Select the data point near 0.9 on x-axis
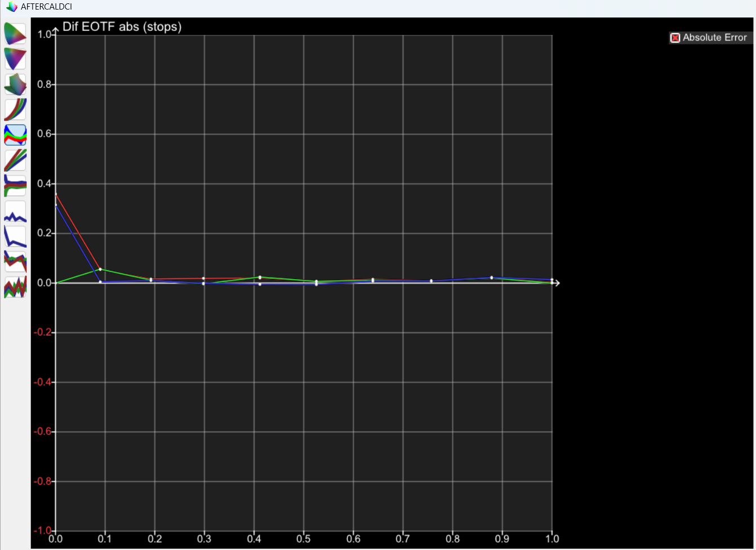This screenshot has width=756, height=550. pyautogui.click(x=492, y=278)
